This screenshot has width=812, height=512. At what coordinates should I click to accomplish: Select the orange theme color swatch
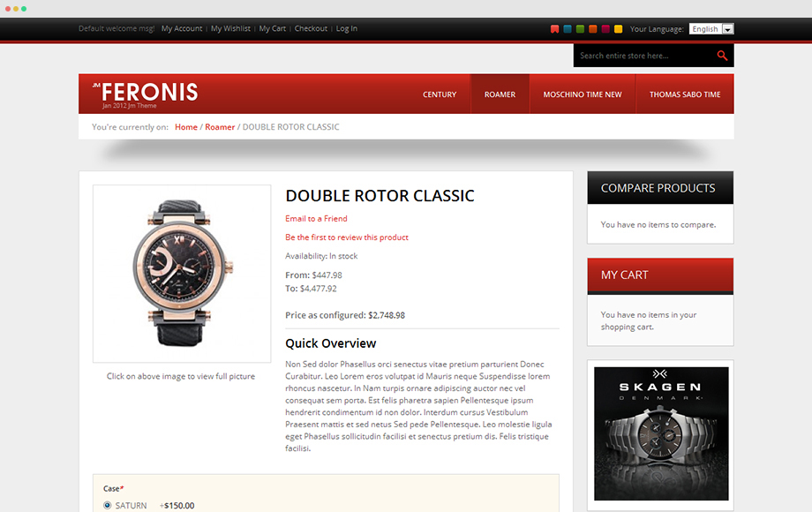(x=593, y=29)
